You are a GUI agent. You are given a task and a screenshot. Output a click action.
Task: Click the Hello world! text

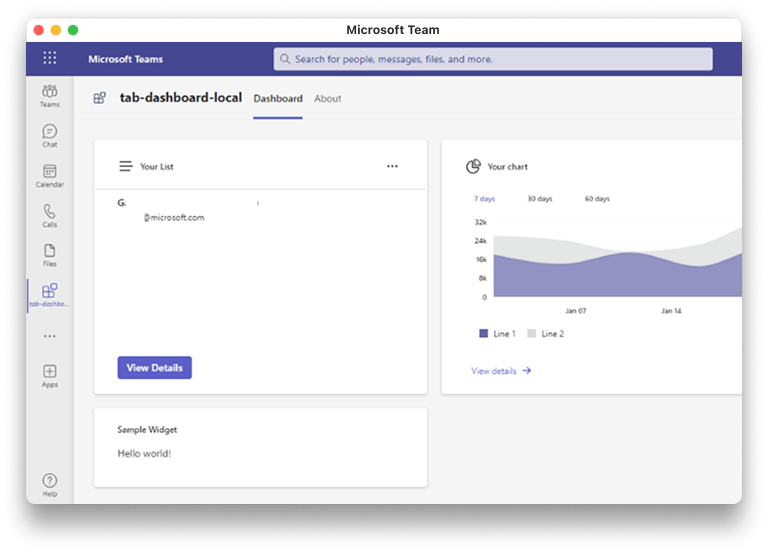point(144,454)
